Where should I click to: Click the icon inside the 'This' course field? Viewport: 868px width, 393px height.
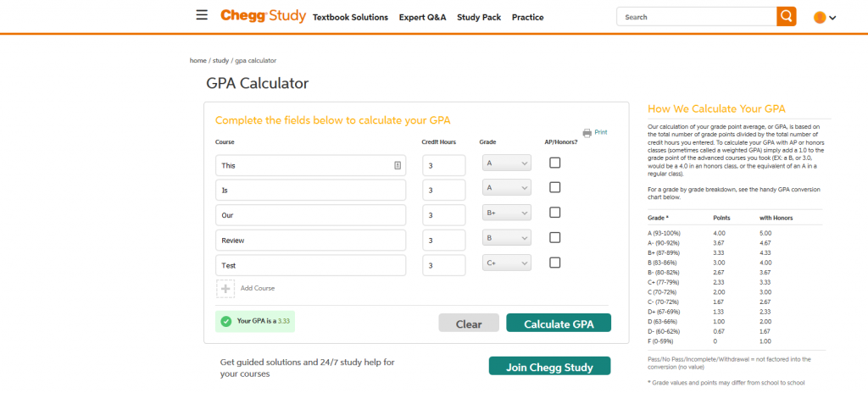(397, 166)
